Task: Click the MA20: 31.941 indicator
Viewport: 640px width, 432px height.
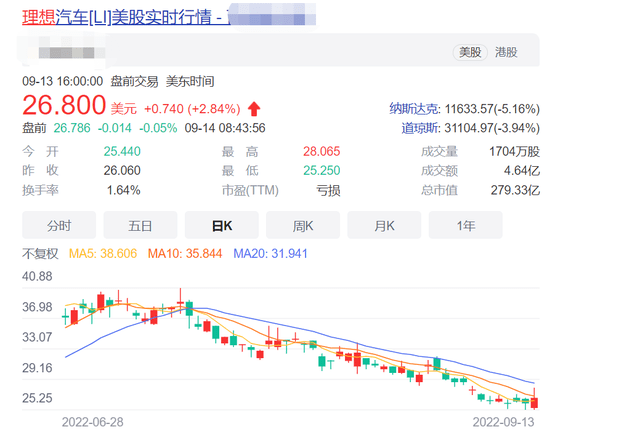Action: click(270, 254)
